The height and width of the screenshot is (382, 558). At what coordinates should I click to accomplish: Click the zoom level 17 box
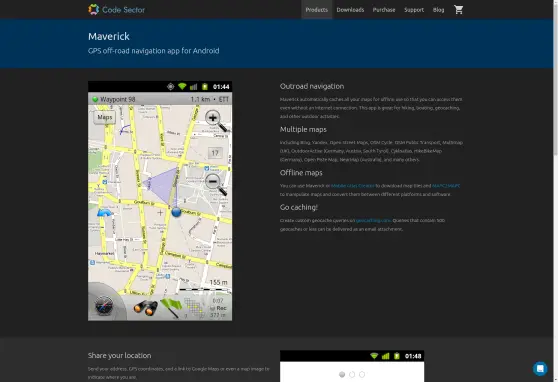point(215,153)
